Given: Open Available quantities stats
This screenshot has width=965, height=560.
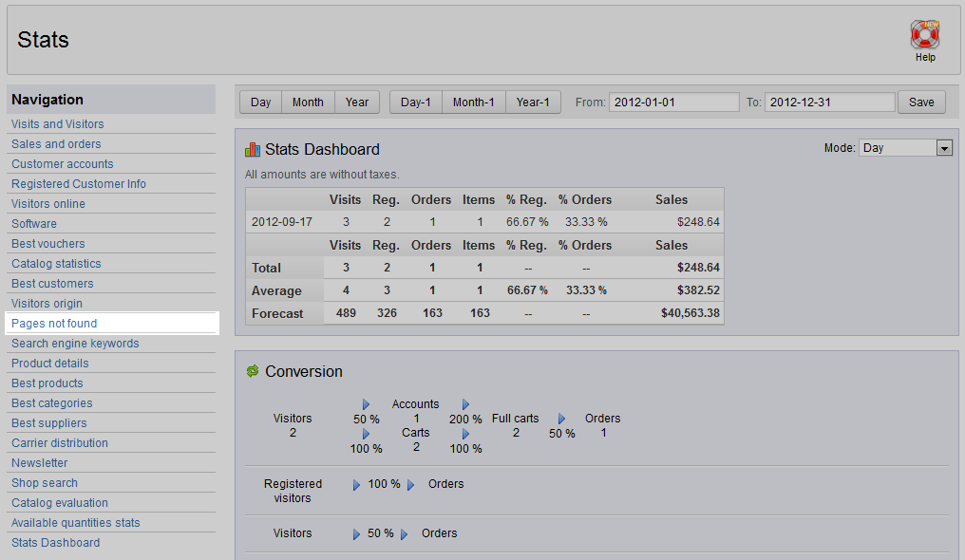Looking at the screenshot, I should tap(76, 523).
